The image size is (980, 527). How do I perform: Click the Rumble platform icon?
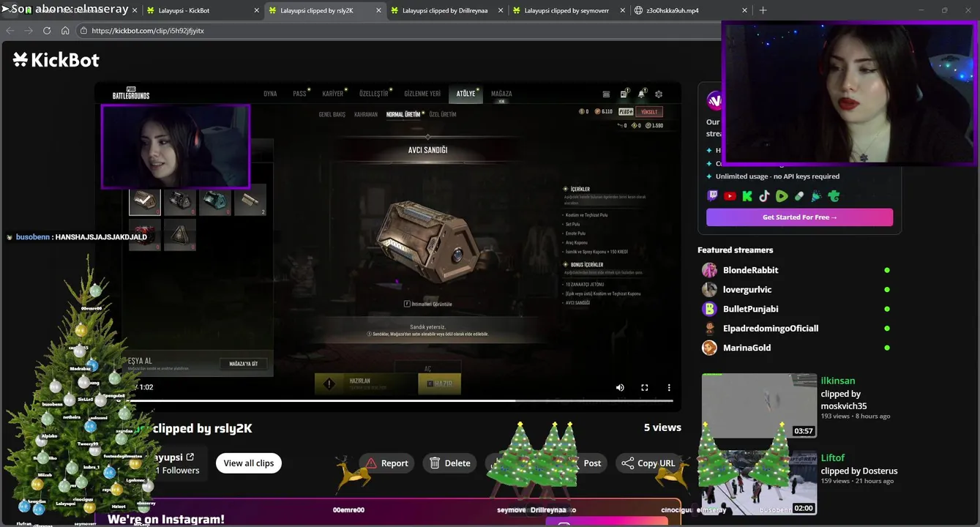click(x=782, y=196)
